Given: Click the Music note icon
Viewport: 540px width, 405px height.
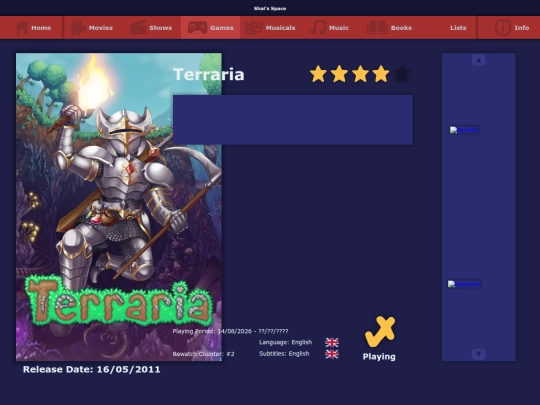Looking at the screenshot, I should pos(318,28).
